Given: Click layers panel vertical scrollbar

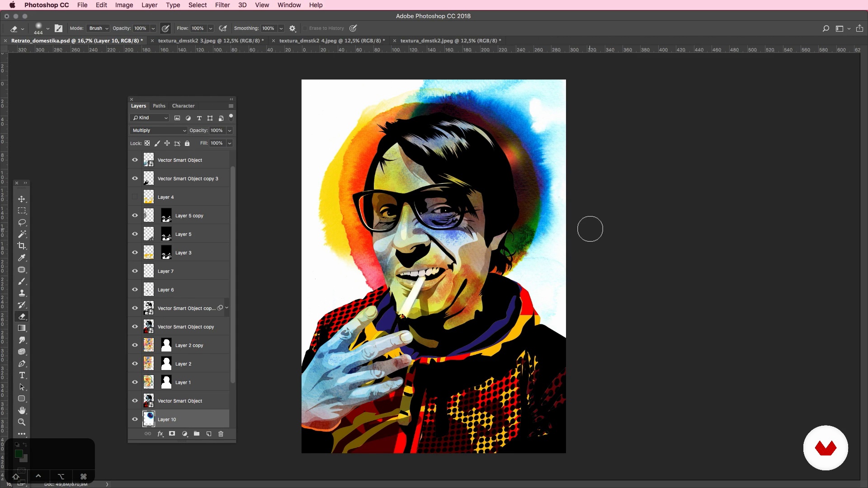Looking at the screenshot, I should [x=233, y=275].
